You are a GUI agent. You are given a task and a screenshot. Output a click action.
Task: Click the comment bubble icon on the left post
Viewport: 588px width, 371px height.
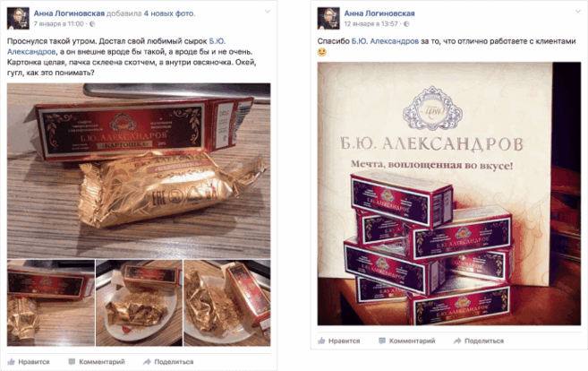[72, 362]
